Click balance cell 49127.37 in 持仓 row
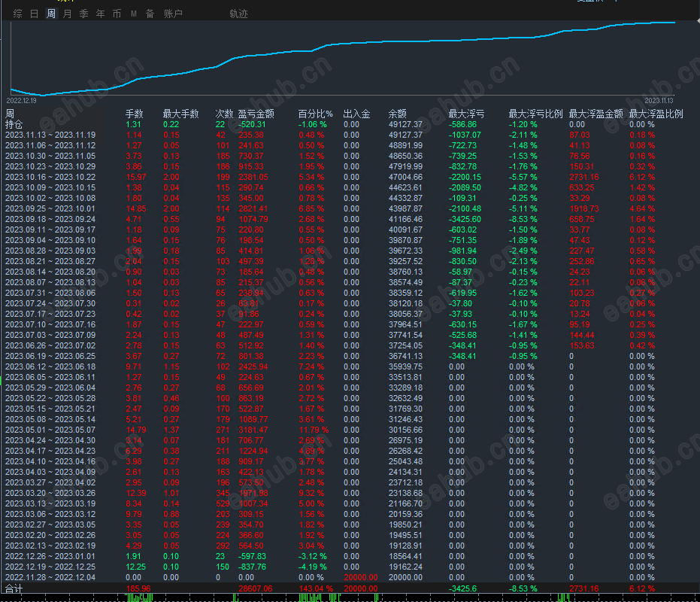This screenshot has height=602, width=700. click(x=405, y=124)
